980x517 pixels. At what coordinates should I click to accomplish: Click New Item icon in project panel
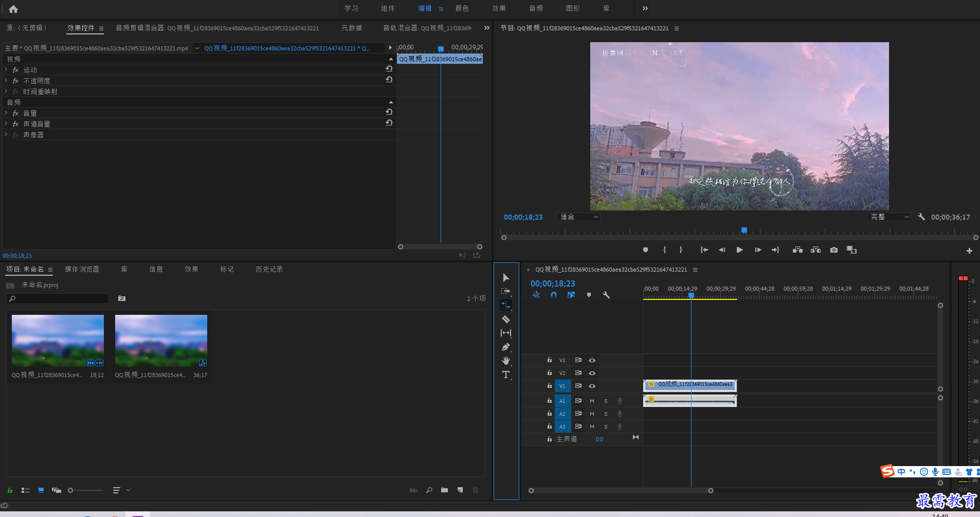point(460,490)
